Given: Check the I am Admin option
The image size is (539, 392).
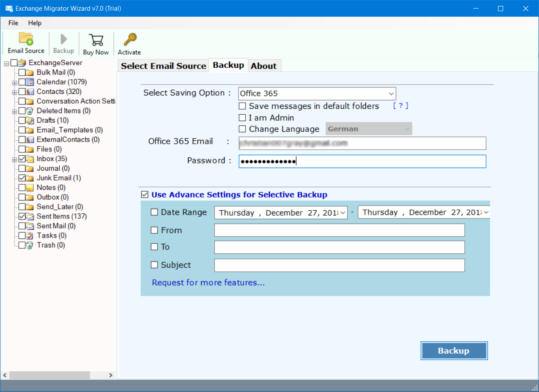Looking at the screenshot, I should pyautogui.click(x=242, y=118).
